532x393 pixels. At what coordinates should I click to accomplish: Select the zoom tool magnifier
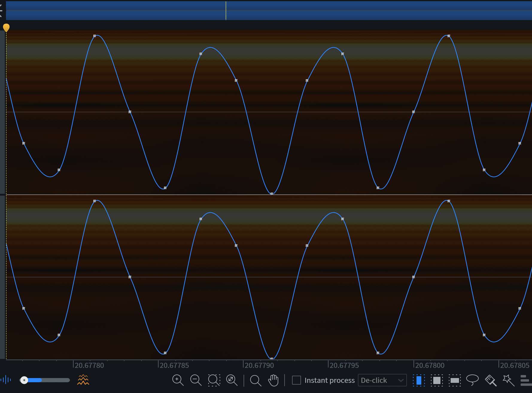pyautogui.click(x=256, y=380)
